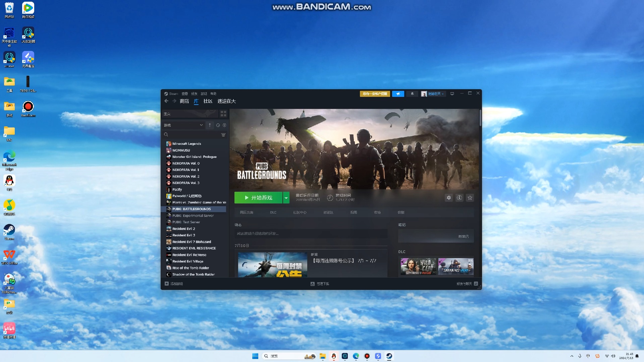Viewport: 644px width, 362px height.
Task: Open advanced filter options icon beside search
Action: [x=223, y=135]
